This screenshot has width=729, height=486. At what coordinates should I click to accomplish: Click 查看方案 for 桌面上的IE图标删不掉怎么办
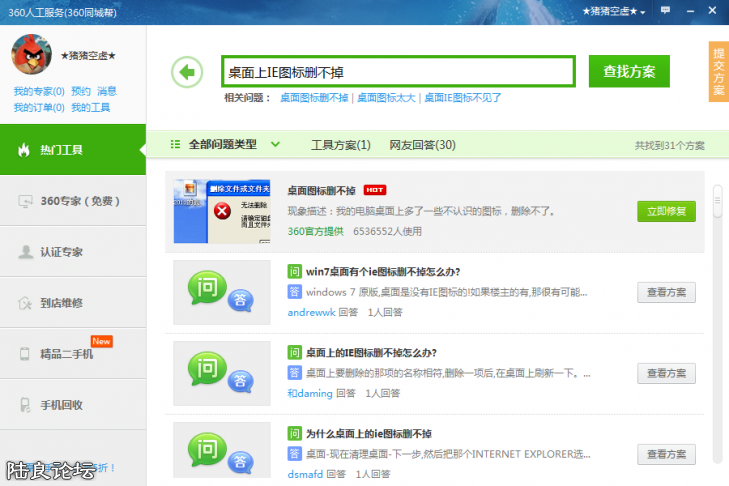coord(666,373)
